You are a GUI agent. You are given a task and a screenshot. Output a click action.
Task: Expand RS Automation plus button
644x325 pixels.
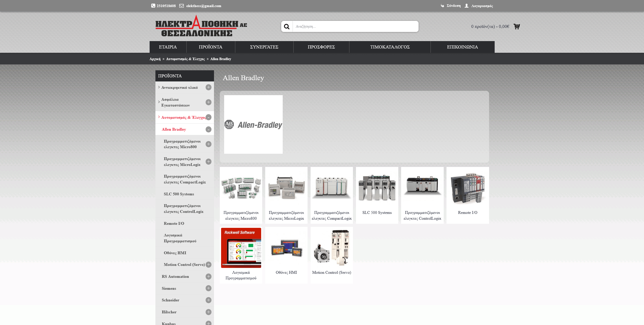[x=208, y=277]
